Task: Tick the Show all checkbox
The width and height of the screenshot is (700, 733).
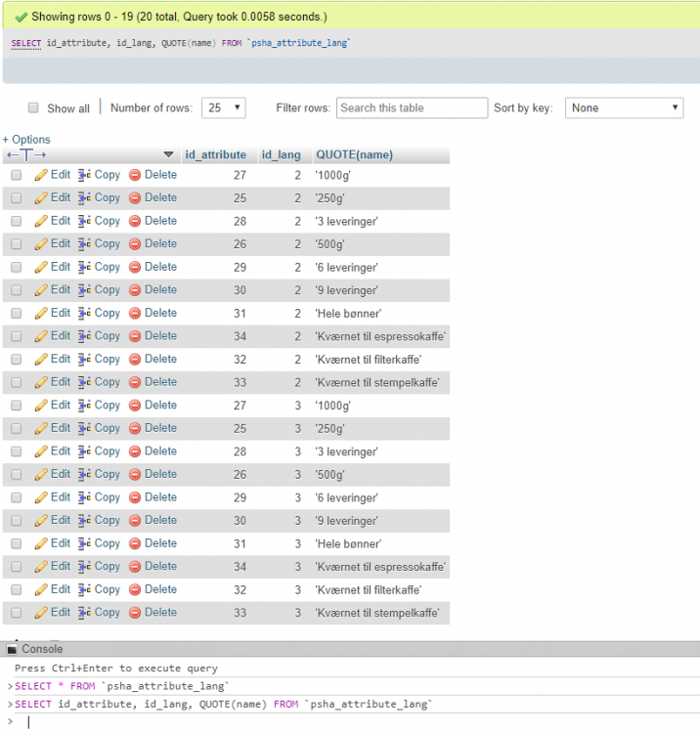Action: (x=33, y=108)
